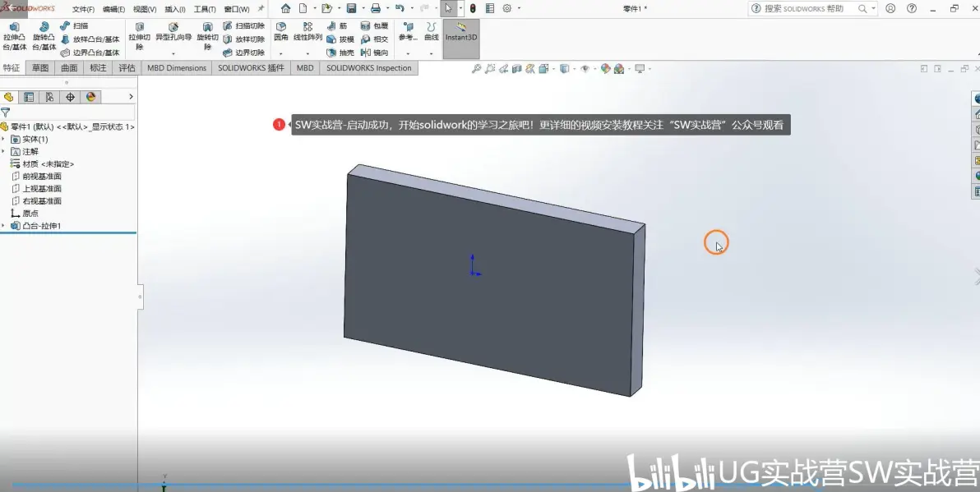Select the 抽壳 shell tool
980x492 pixels.
[340, 53]
